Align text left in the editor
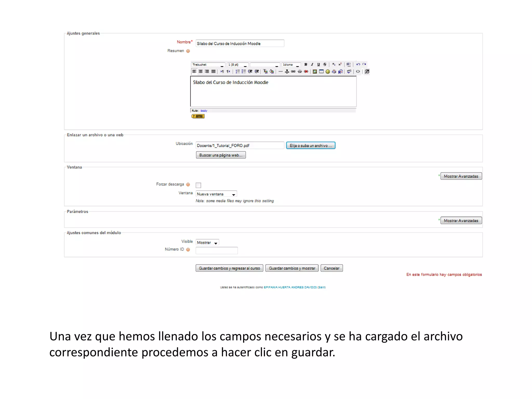Image resolution: width=532 pixels, height=399 pixels. point(194,71)
